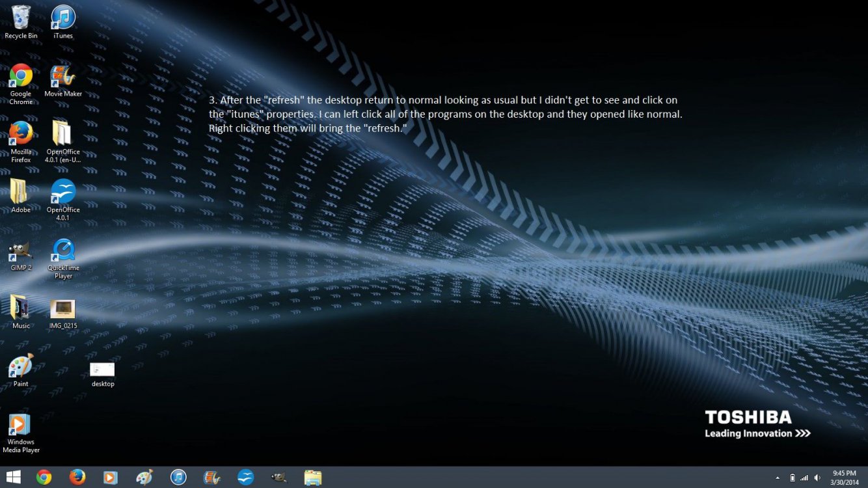Open the taskbar clock showing 9:45 PM
868x488 pixels.
pos(844,477)
